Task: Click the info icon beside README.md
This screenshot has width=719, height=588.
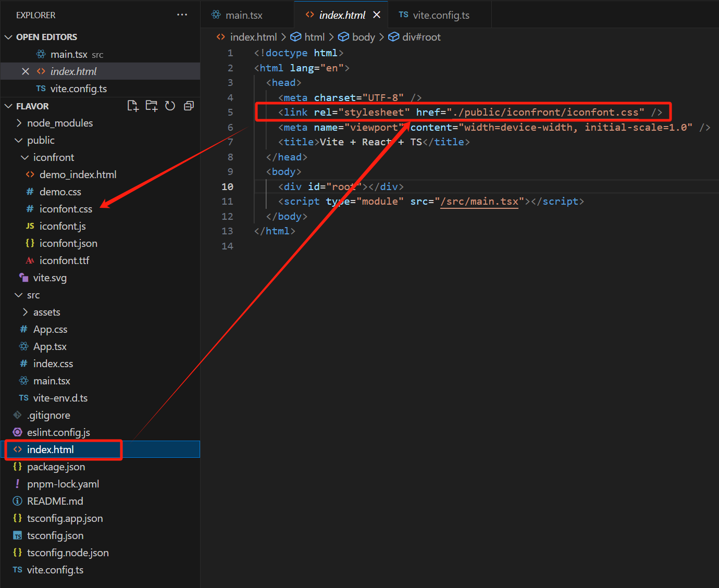Action: (17, 501)
